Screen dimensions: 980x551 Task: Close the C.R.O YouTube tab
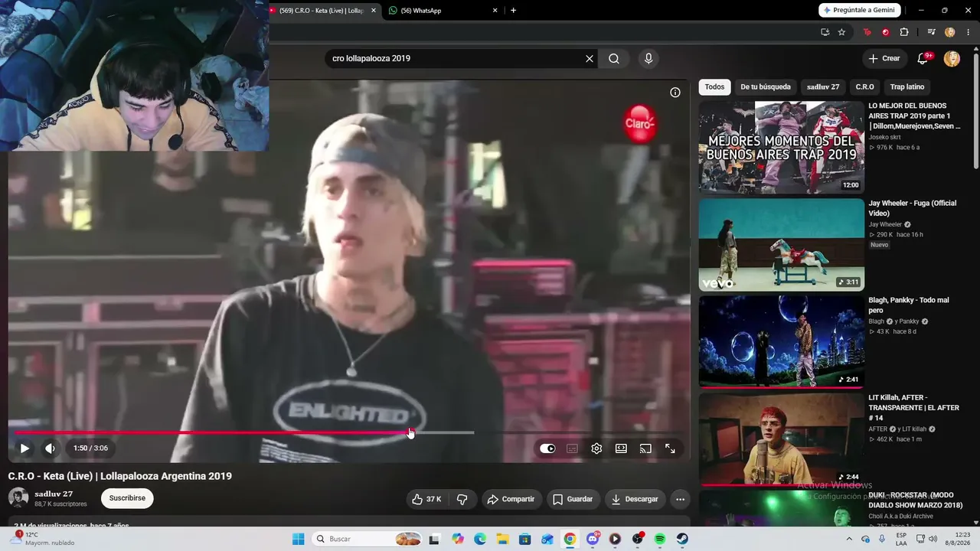tap(374, 11)
